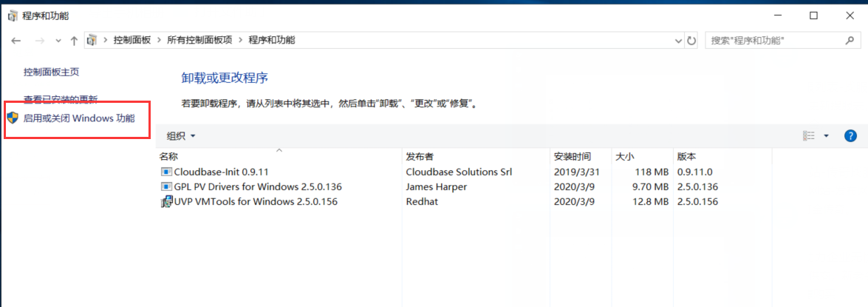Maximize the 程序和功能 window
This screenshot has height=307, width=868.
pos(813,16)
